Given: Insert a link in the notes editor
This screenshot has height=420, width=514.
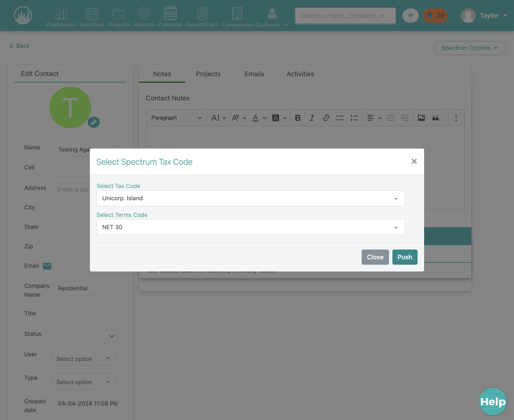Looking at the screenshot, I should [x=326, y=118].
